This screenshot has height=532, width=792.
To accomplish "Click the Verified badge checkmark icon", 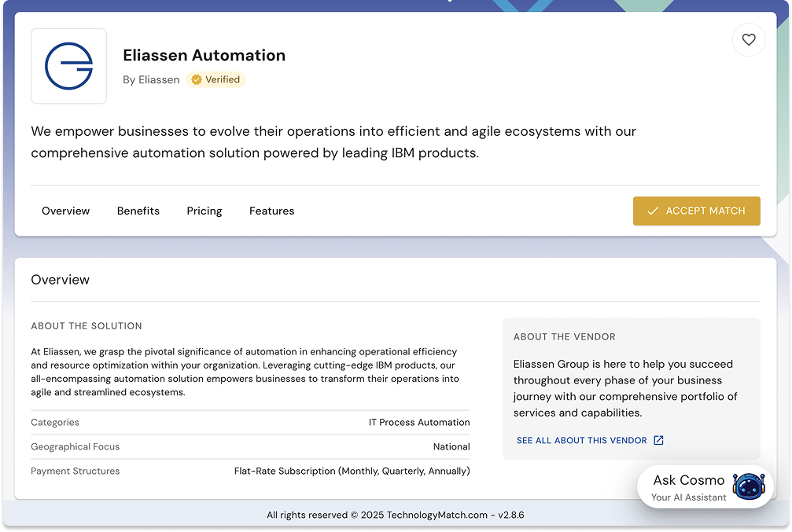I will tap(197, 79).
